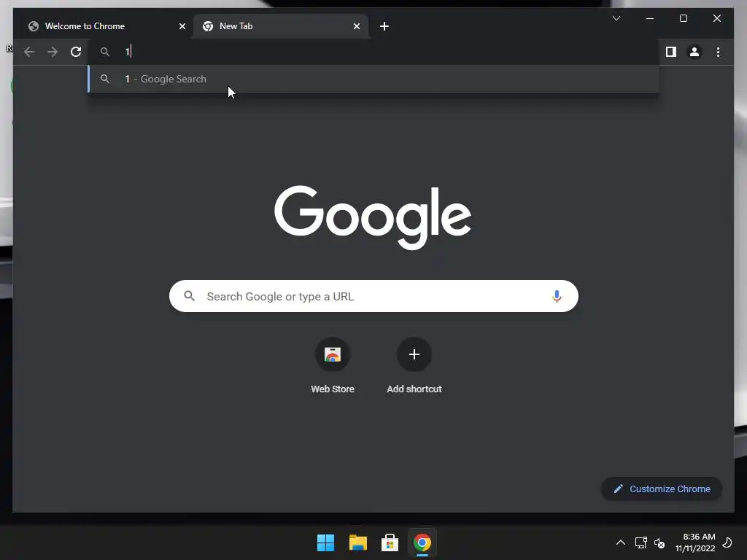Open network status tray icon

pos(640,542)
